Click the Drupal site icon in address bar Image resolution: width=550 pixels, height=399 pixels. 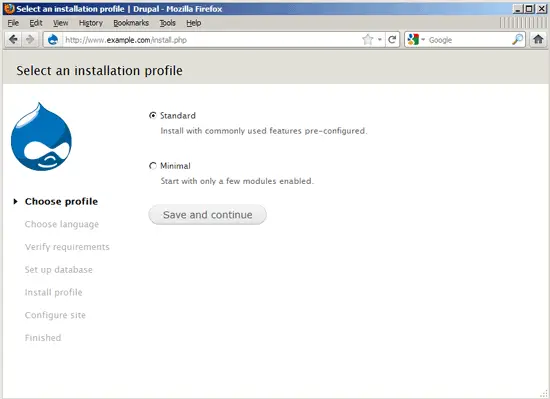[x=53, y=40]
